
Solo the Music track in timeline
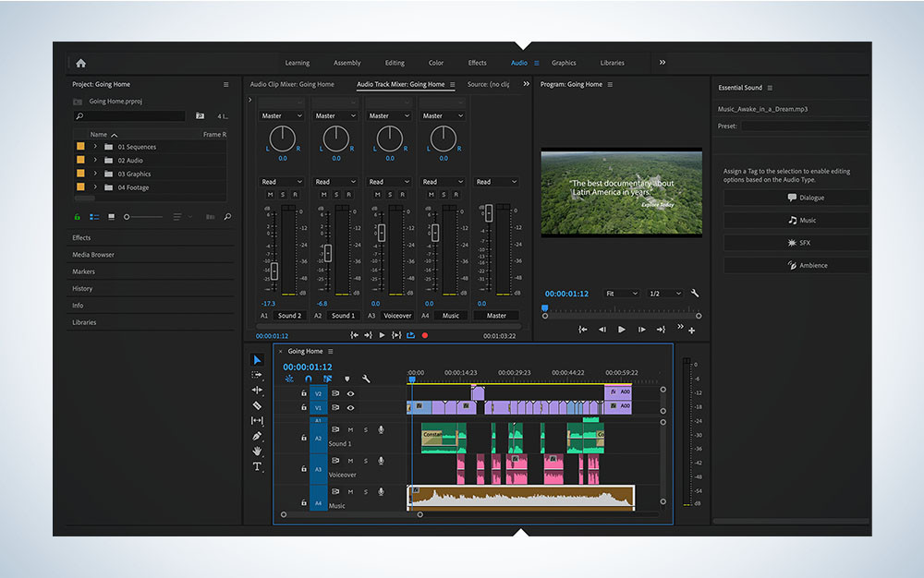[365, 492]
